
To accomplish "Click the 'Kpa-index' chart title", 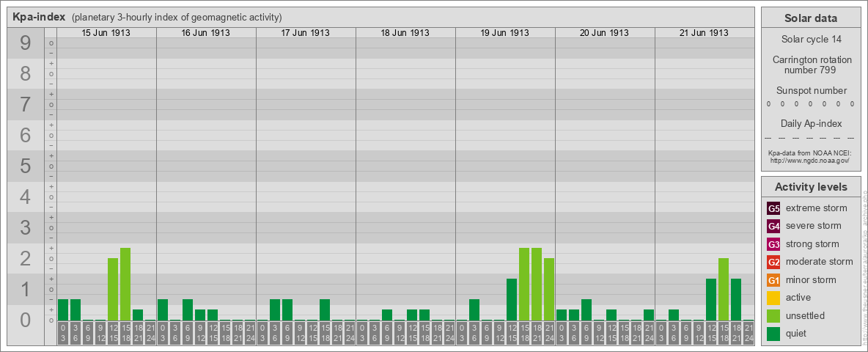I will pyautogui.click(x=39, y=17).
